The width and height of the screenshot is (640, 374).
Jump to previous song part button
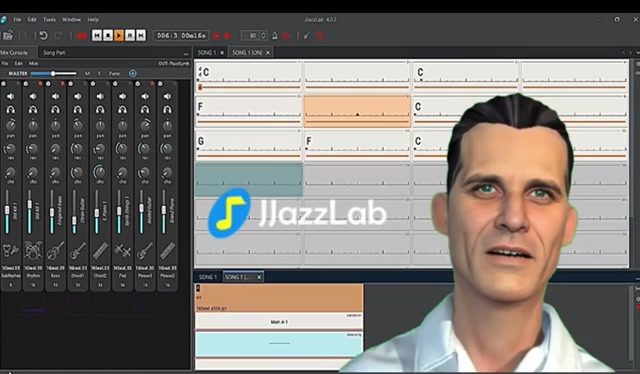pyautogui.click(x=97, y=36)
